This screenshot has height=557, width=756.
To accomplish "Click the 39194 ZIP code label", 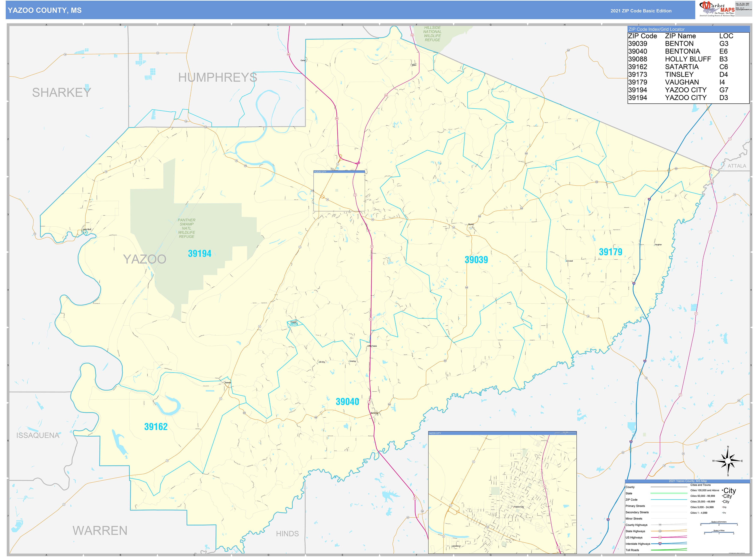I will coord(199,254).
